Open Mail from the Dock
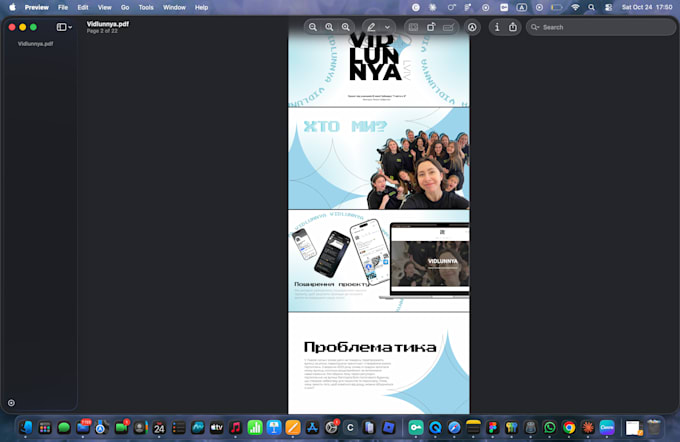 click(83, 428)
